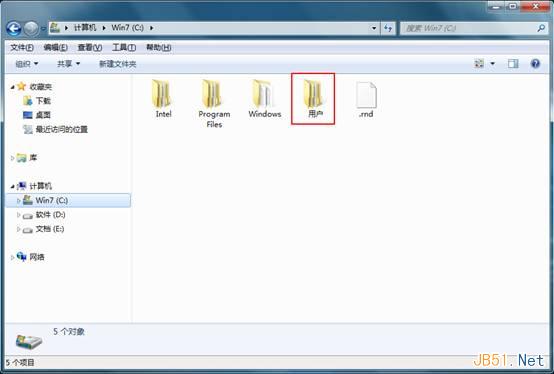Open the 共享 dropdown

(69, 64)
